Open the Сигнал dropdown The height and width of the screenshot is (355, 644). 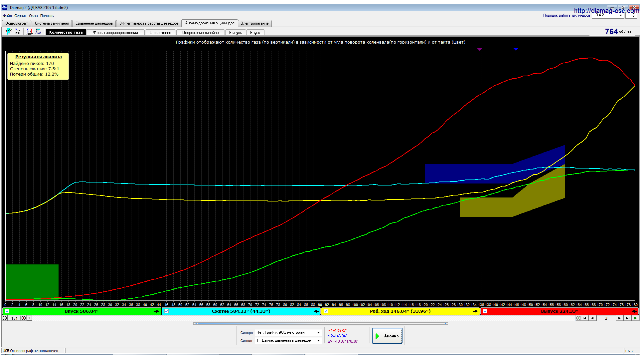coord(319,340)
